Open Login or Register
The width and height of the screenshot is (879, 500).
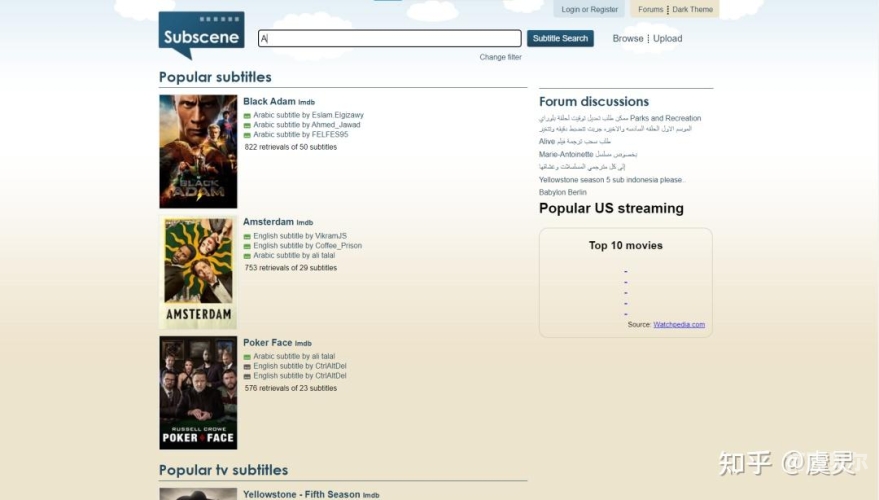point(589,10)
